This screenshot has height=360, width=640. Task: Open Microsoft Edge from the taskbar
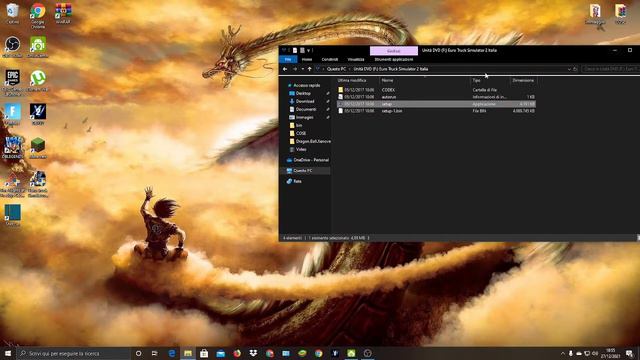tap(171, 353)
